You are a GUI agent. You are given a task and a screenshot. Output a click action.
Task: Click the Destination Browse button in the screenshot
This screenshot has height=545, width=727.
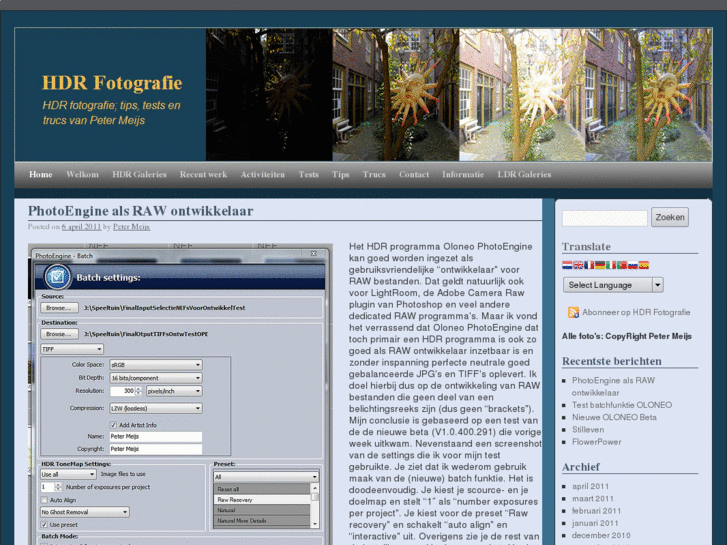(59, 334)
